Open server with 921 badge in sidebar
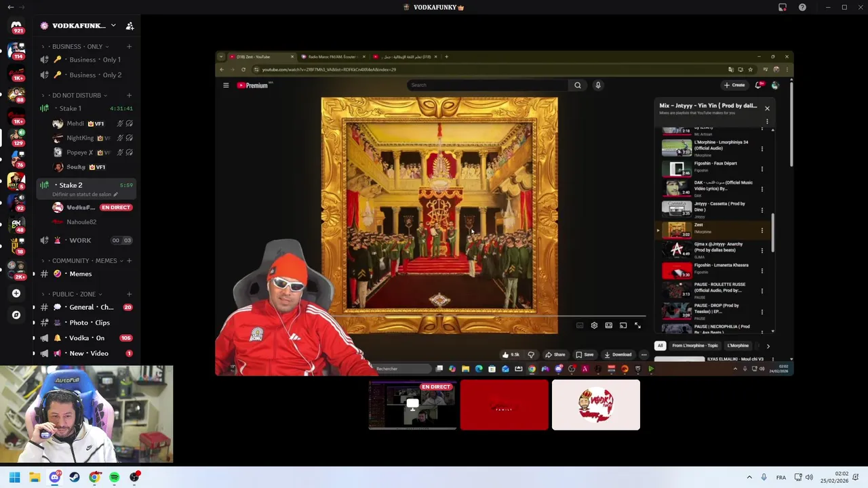Screen dimensions: 868x488 16,26
